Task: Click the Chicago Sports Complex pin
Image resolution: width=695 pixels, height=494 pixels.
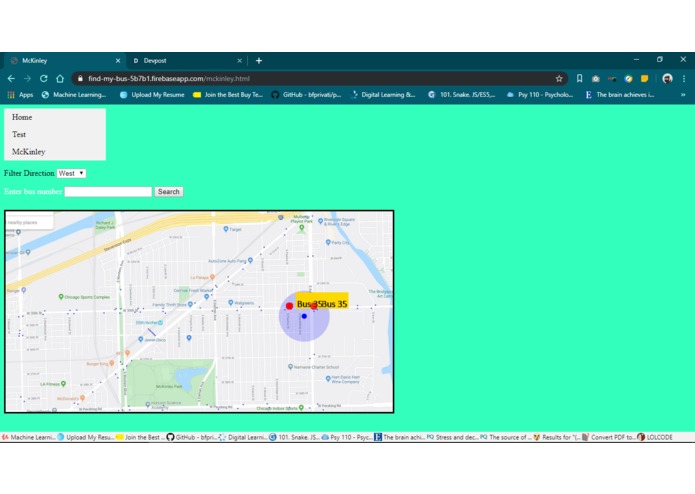Action: click(x=61, y=297)
